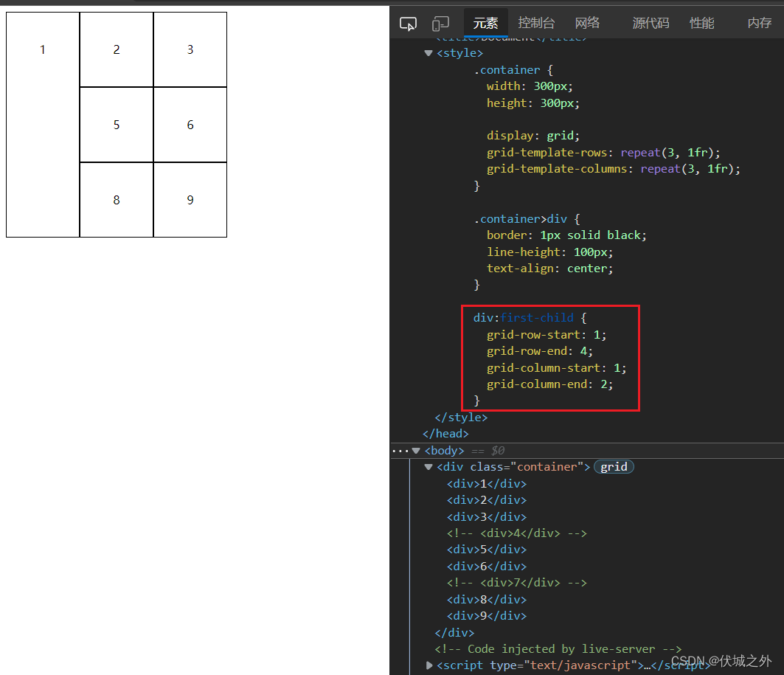Collapse the div container node
This screenshot has height=675, width=784.
click(x=428, y=467)
